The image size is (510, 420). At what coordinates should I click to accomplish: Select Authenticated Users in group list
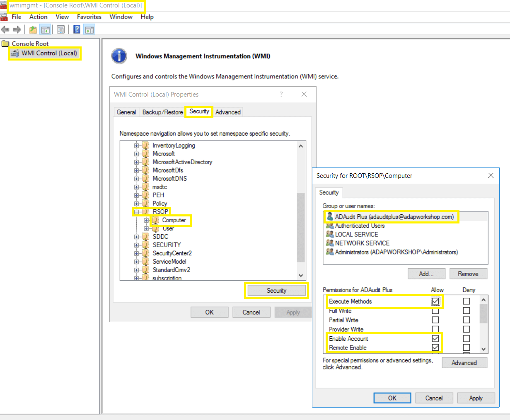coord(360,226)
